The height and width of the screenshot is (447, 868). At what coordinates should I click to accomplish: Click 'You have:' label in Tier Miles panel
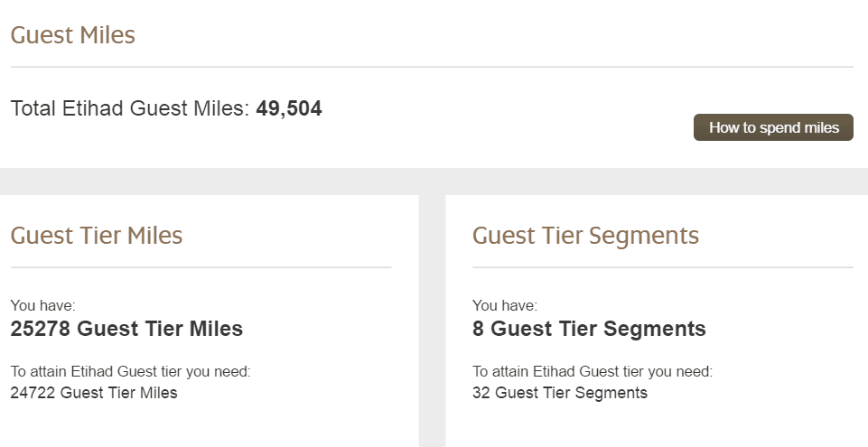pyautogui.click(x=42, y=305)
